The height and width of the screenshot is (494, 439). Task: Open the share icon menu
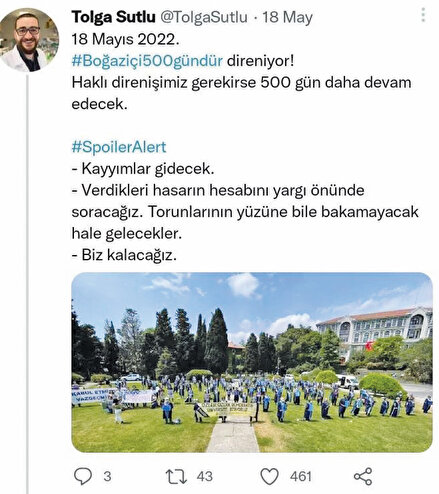click(363, 476)
